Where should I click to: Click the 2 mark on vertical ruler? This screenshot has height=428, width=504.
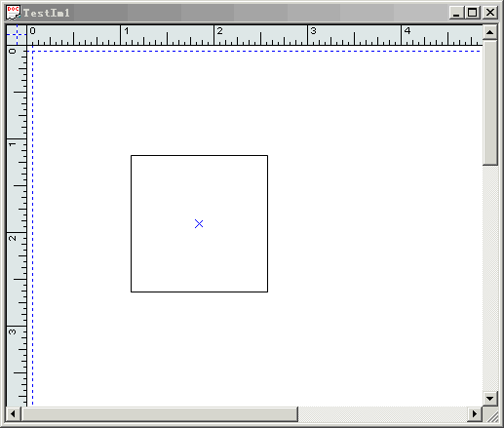pos(13,238)
